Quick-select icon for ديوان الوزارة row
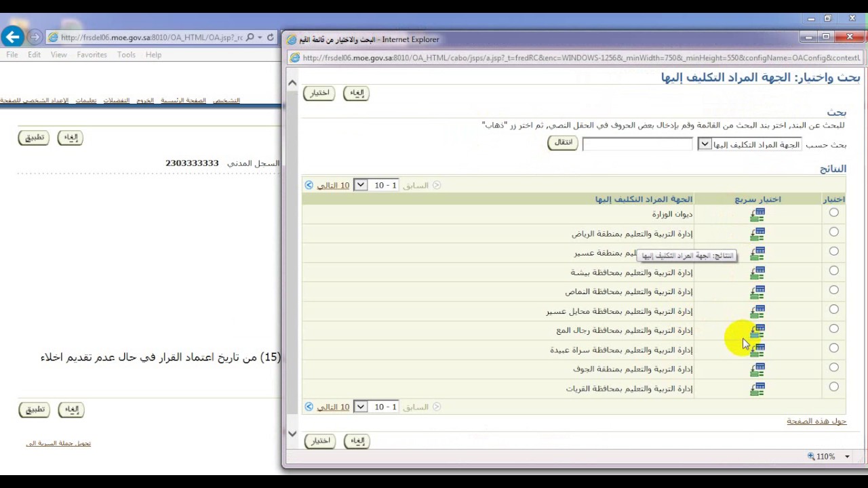This screenshot has width=868, height=488. [x=757, y=215]
